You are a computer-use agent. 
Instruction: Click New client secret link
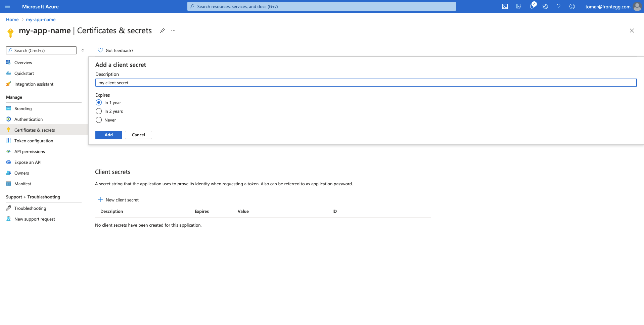pyautogui.click(x=122, y=200)
